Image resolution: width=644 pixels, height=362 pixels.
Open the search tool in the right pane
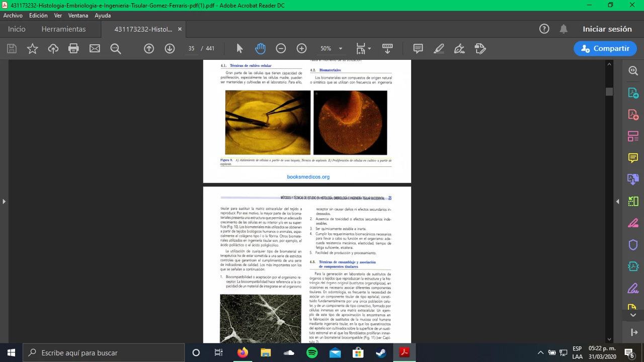pos(633,71)
